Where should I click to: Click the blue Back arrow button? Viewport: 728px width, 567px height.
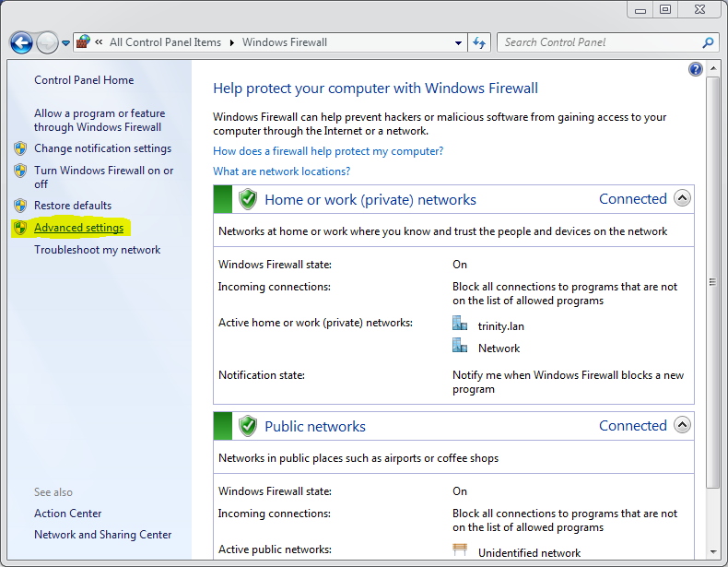click(x=21, y=42)
